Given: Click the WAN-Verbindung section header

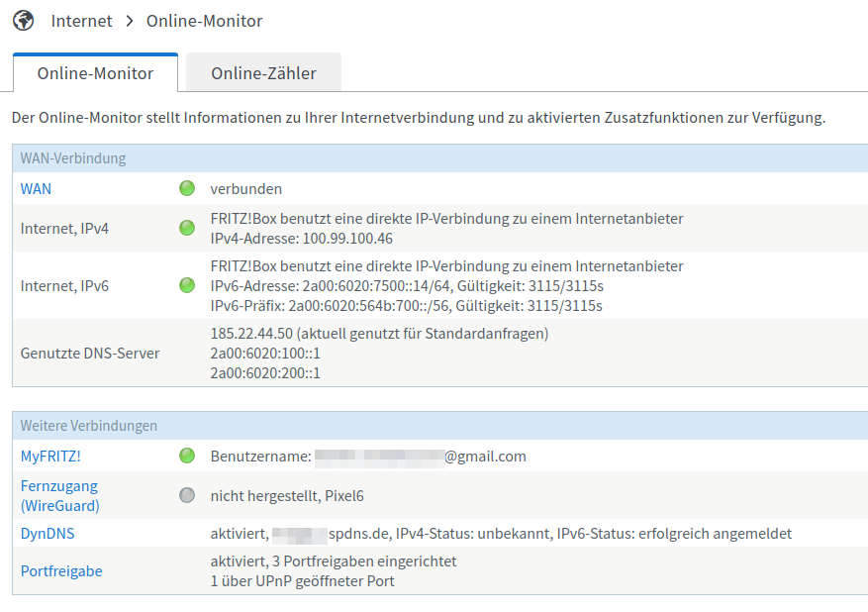Looking at the screenshot, I should [73, 158].
